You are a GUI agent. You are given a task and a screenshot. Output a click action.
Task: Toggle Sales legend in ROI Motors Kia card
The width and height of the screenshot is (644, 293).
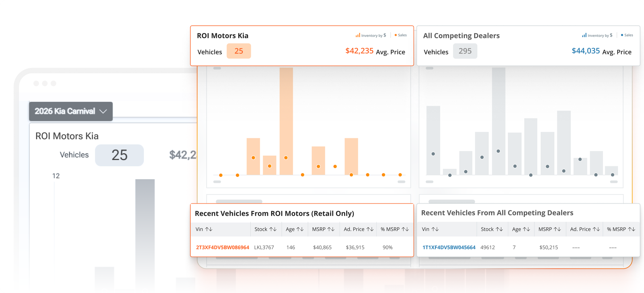tap(401, 35)
